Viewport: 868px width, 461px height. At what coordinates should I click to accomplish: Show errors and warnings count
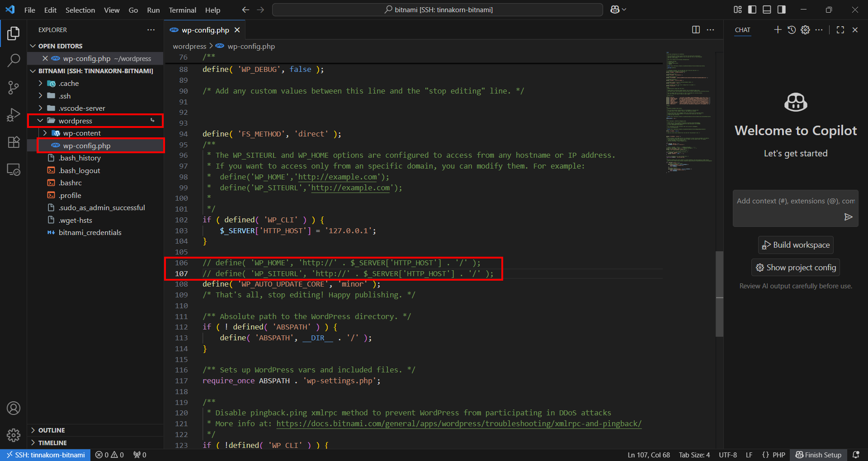(x=109, y=455)
